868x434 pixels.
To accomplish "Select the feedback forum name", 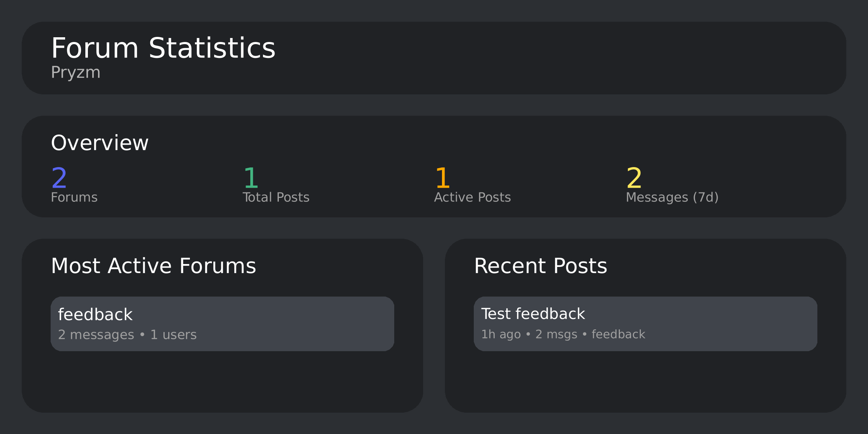I will [x=95, y=314].
